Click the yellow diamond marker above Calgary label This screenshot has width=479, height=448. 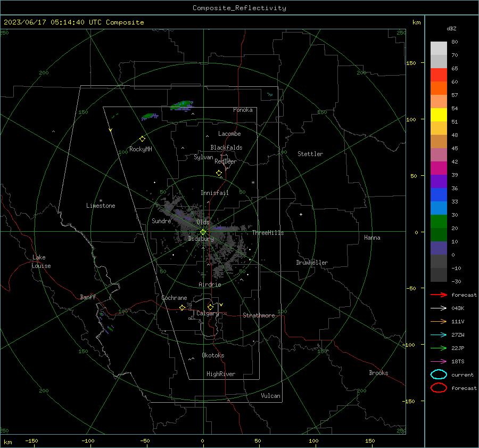tap(210, 307)
